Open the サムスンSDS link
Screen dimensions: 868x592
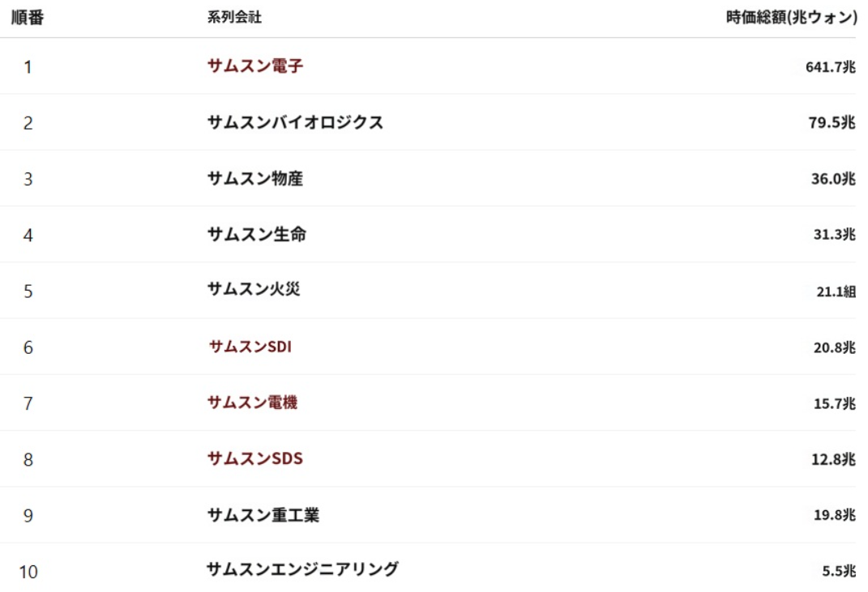pos(254,458)
